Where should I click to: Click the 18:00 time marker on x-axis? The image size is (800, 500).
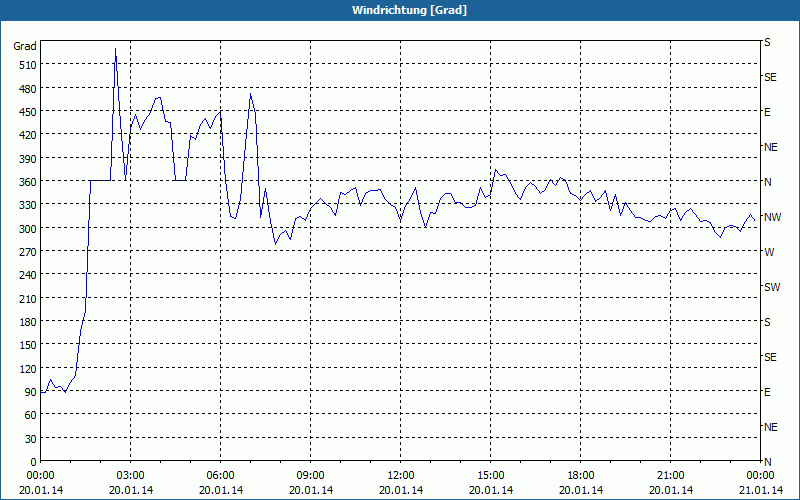(580, 475)
